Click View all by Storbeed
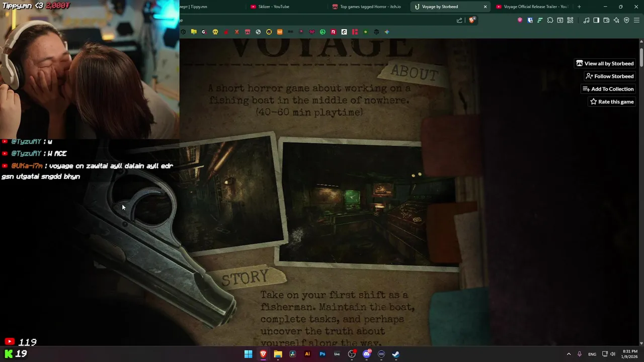Viewport: 644px width, 362px height. [x=605, y=63]
